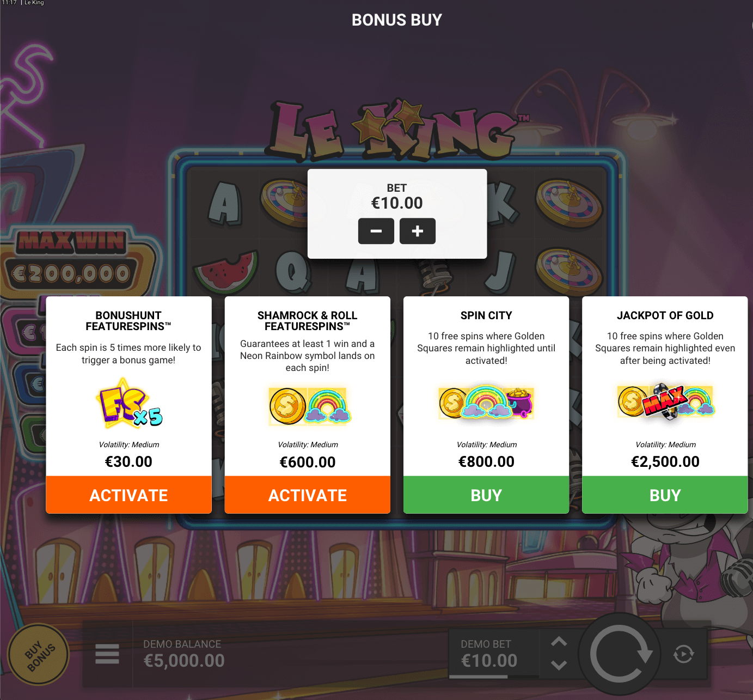Open the autoplay settings icon
Viewport: 753px width, 700px height.
[x=684, y=654]
